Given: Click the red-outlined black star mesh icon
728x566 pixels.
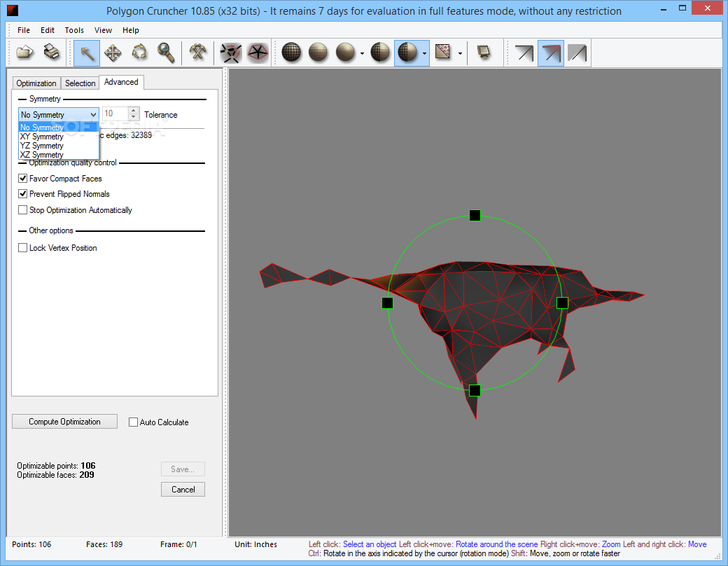Looking at the screenshot, I should click(258, 53).
